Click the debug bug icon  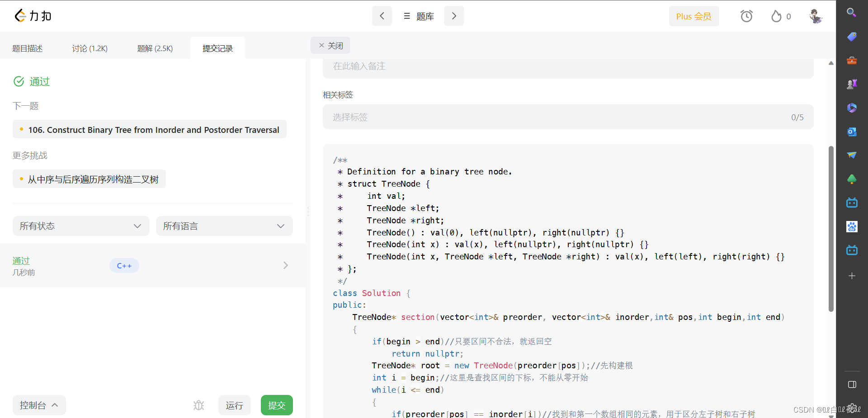coord(198,405)
